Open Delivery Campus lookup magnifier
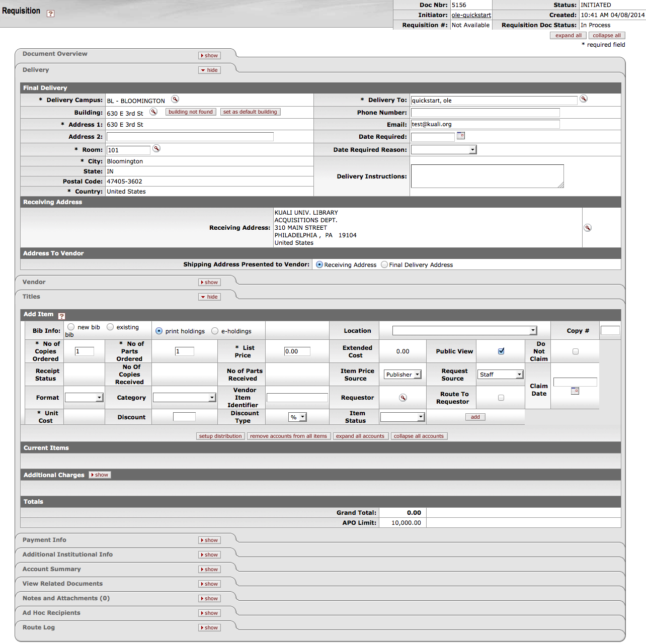 coord(175,99)
